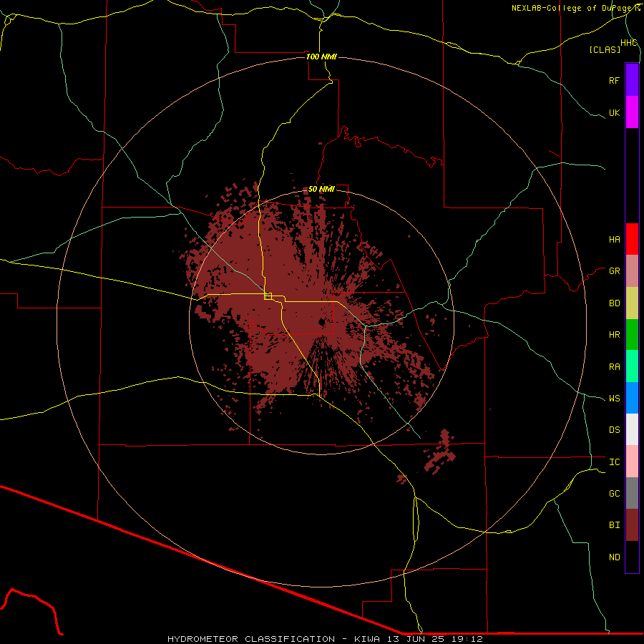
Task: Click the dark red BI legend swatch
Action: [632, 525]
